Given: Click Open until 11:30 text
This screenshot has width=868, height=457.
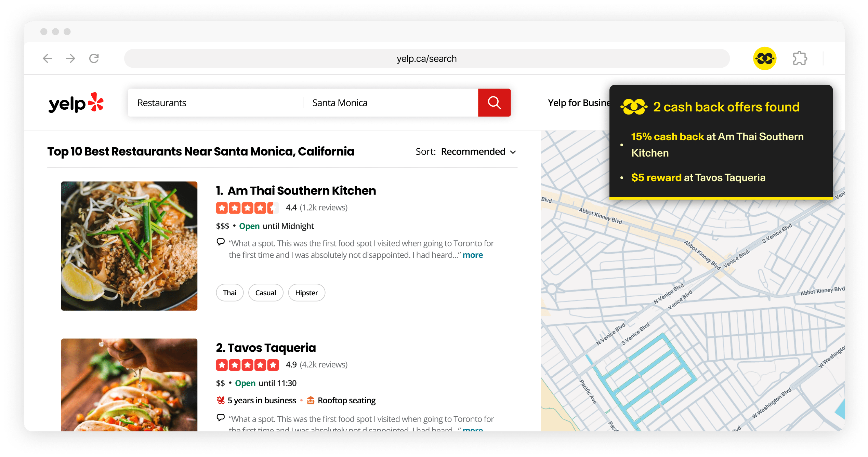Looking at the screenshot, I should click(x=266, y=383).
